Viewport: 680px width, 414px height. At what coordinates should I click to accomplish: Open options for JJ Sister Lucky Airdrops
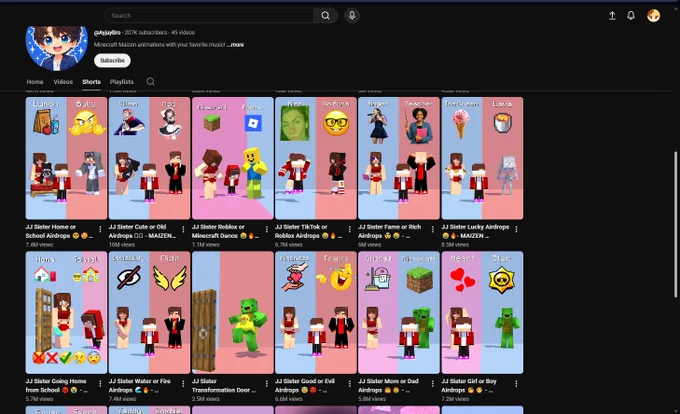pyautogui.click(x=516, y=229)
